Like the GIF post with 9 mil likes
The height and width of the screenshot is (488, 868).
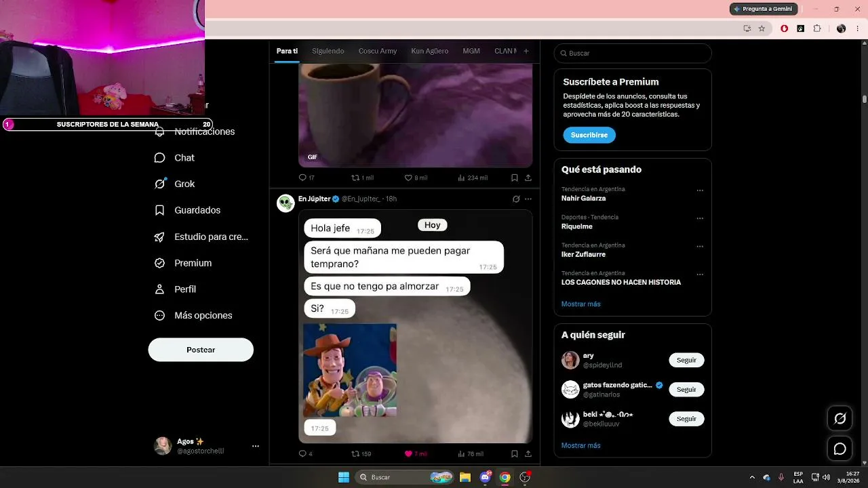(408, 178)
